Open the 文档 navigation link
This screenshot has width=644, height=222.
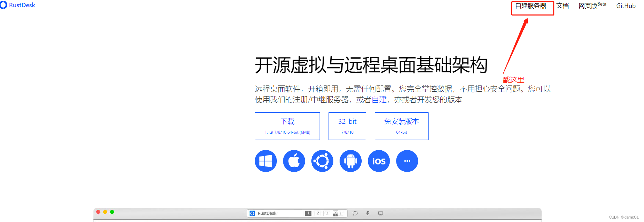pyautogui.click(x=563, y=6)
